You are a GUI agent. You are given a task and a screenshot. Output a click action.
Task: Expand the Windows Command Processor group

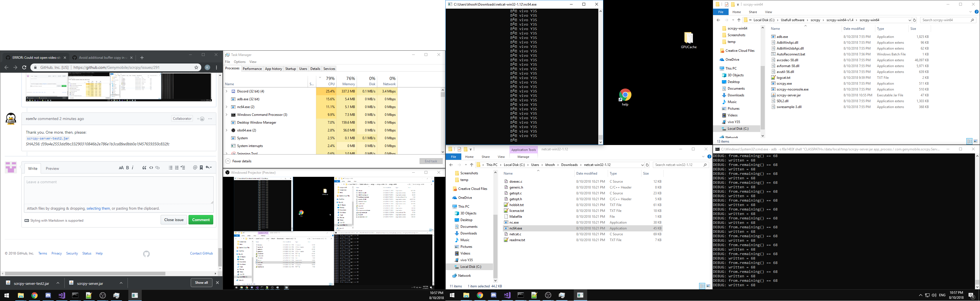tap(227, 114)
